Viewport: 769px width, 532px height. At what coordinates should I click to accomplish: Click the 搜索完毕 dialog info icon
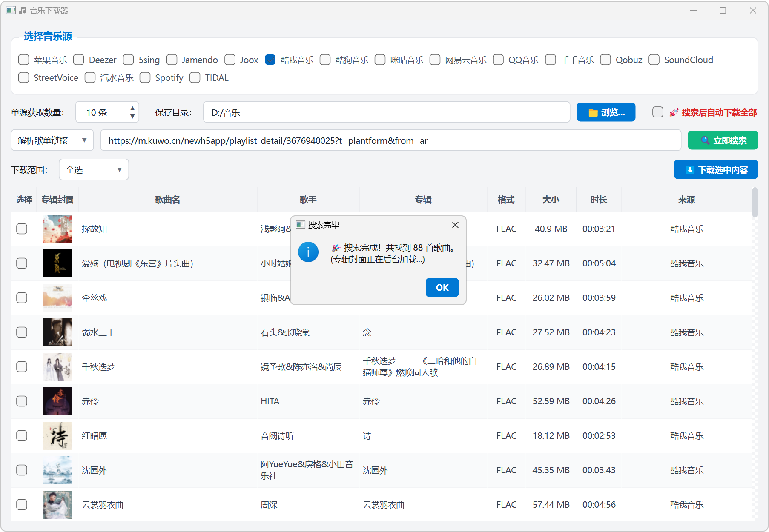click(308, 252)
